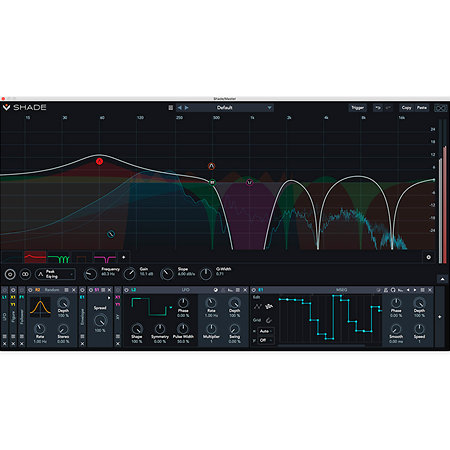Viewport: 450px width, 450px height.
Task: Select the orange square filter thumbnail
Action: 82,257
